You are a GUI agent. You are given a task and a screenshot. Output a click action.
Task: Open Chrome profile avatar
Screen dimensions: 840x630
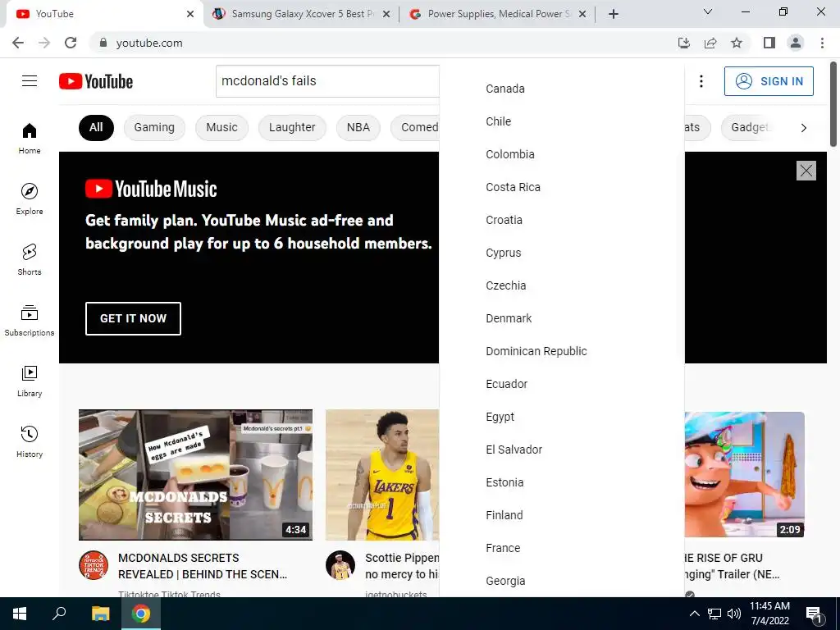pos(796,43)
